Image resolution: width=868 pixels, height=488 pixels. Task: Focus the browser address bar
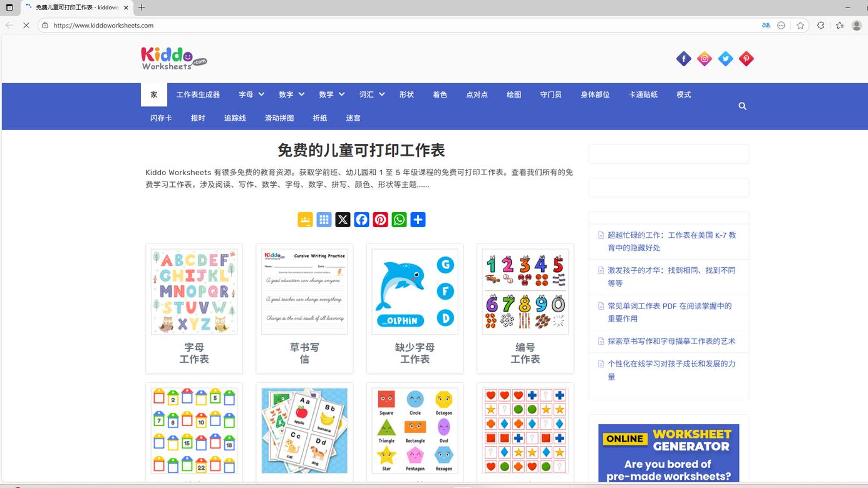coord(401,26)
